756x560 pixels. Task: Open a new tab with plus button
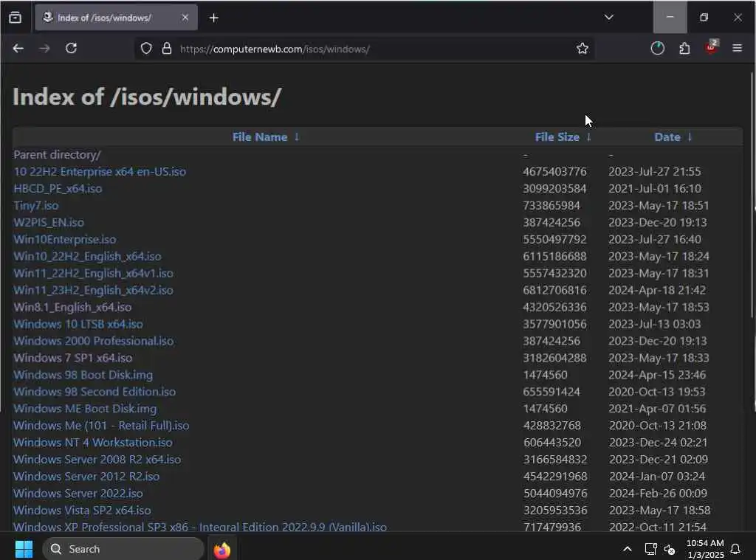(213, 18)
